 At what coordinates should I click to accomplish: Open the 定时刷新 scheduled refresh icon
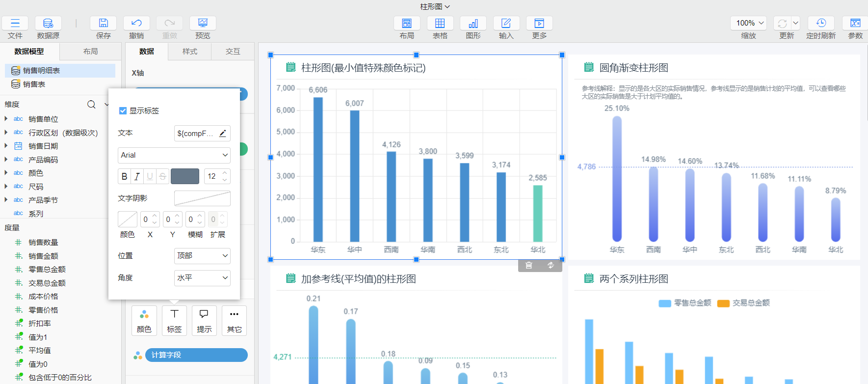821,24
